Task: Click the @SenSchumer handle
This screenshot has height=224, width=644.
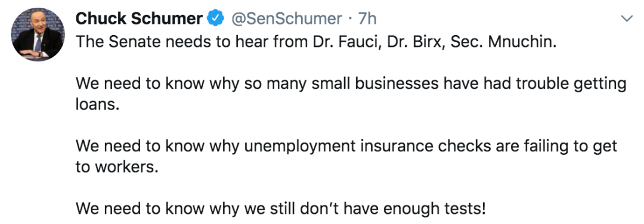Action: tap(287, 18)
